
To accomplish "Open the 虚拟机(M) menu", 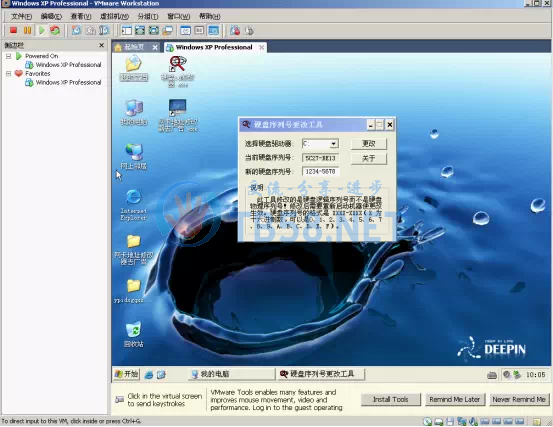I will click(114, 16).
